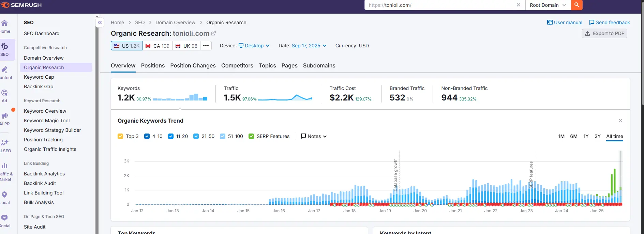644x234 pixels.
Task: Toggle the SERP Features checkbox
Action: tap(251, 136)
